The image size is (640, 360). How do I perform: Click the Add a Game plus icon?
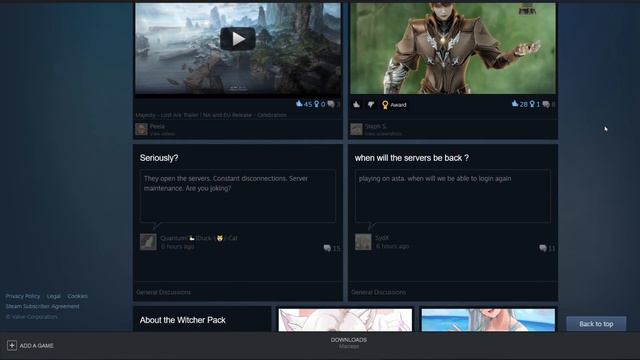12,346
